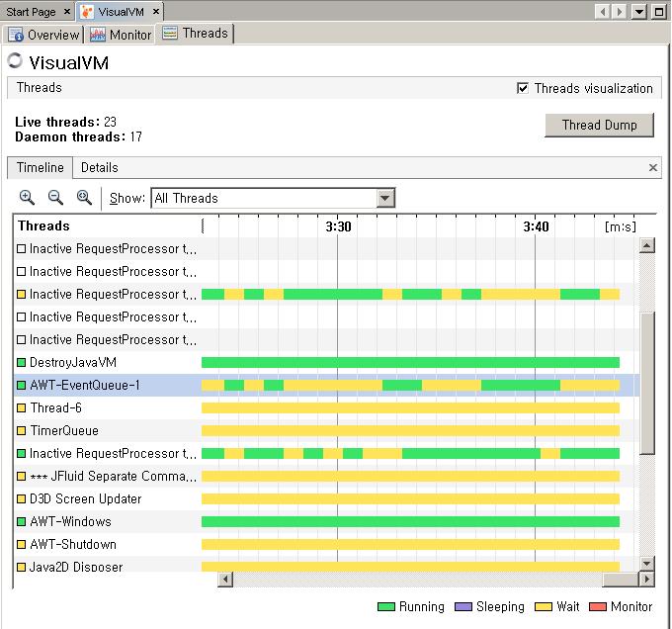The height and width of the screenshot is (629, 672).
Task: Click the Daemon threads: 17 label
Action: pos(78,136)
